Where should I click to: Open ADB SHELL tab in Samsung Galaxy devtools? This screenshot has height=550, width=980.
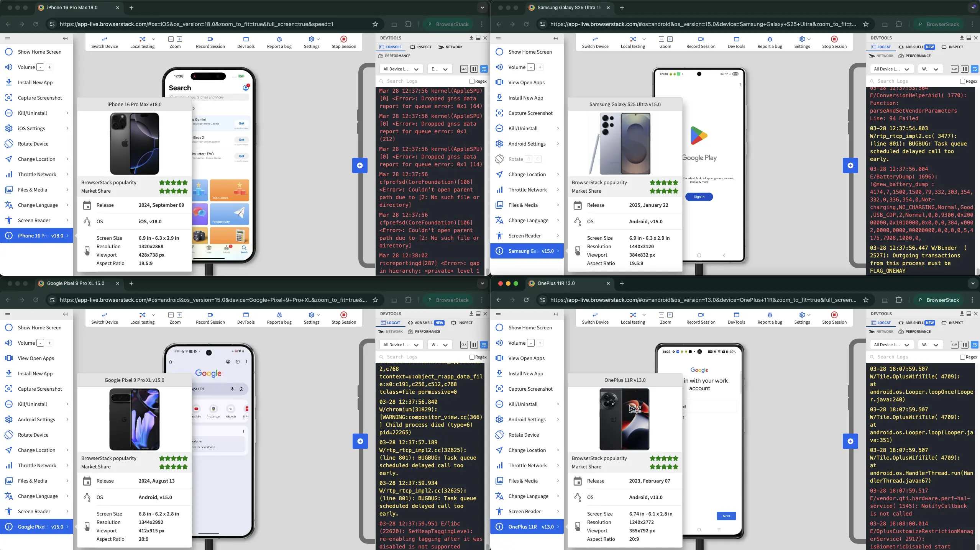(x=917, y=47)
